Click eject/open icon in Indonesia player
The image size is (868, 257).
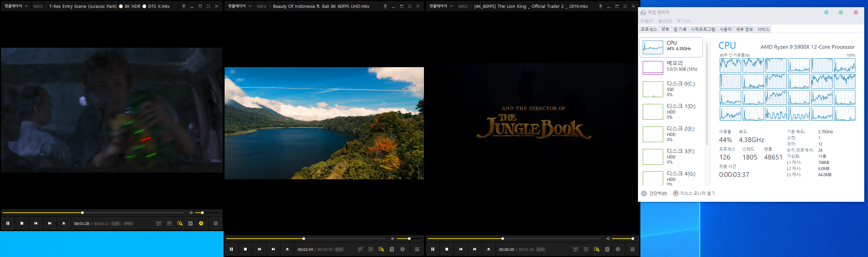287,250
